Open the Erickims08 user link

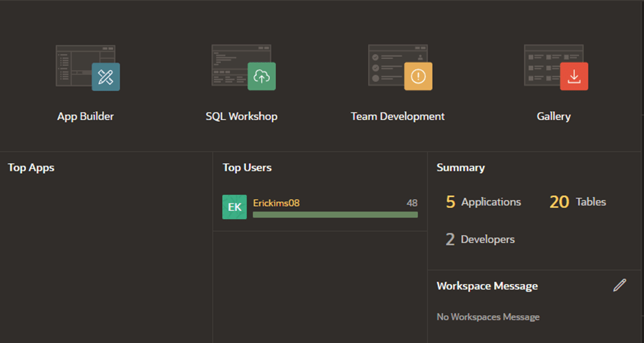point(276,203)
